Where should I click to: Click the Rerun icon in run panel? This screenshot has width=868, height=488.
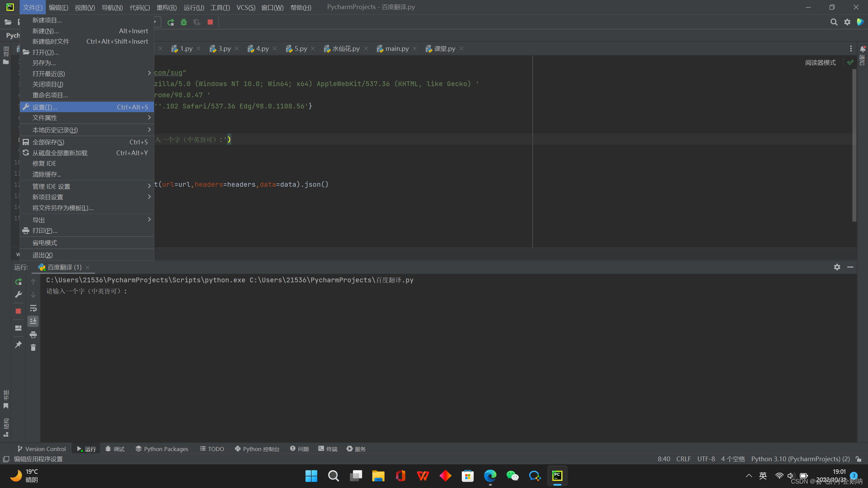pyautogui.click(x=18, y=282)
